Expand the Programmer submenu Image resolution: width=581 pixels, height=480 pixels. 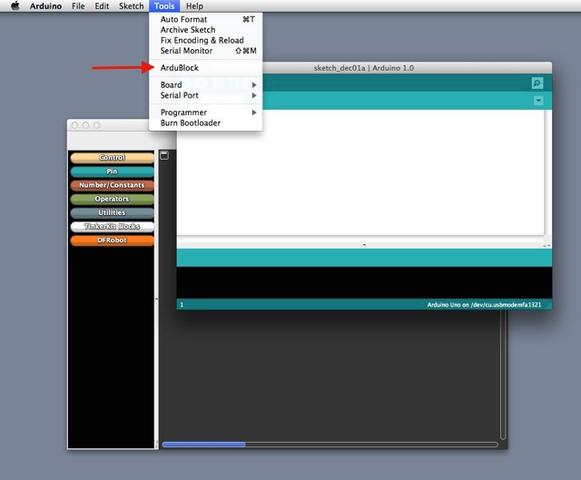pyautogui.click(x=206, y=112)
